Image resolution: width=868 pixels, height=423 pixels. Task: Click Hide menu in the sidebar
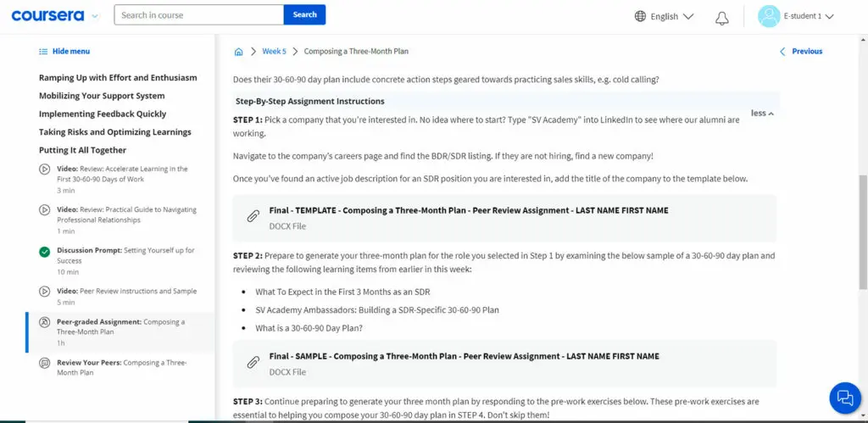pyautogui.click(x=71, y=51)
